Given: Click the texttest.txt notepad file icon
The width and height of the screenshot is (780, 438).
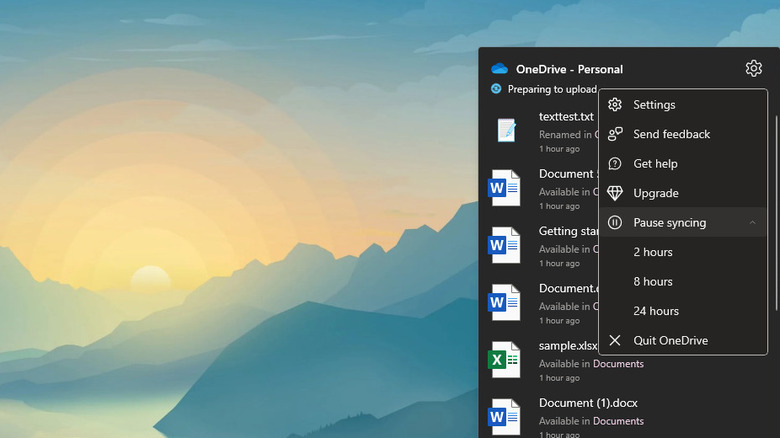Looking at the screenshot, I should 506,130.
